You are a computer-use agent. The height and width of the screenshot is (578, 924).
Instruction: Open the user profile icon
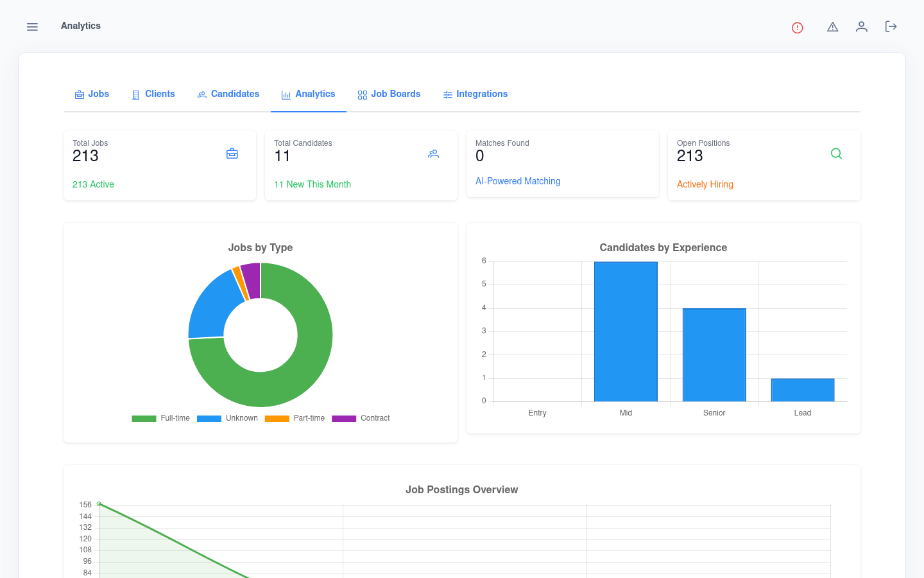(x=861, y=26)
